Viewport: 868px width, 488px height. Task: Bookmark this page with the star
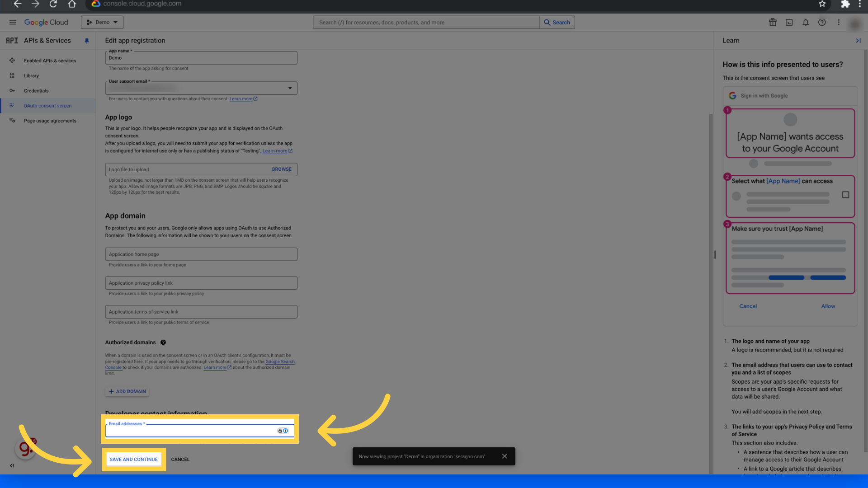[x=822, y=4]
